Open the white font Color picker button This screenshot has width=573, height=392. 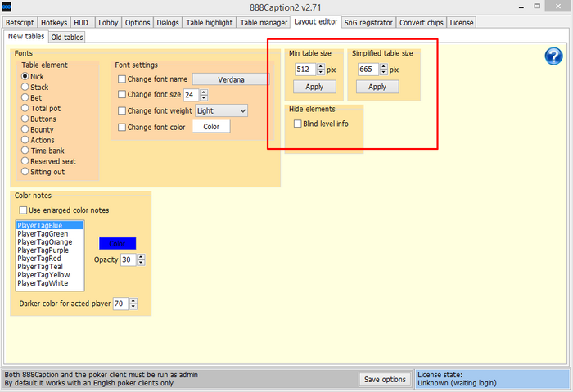point(211,127)
